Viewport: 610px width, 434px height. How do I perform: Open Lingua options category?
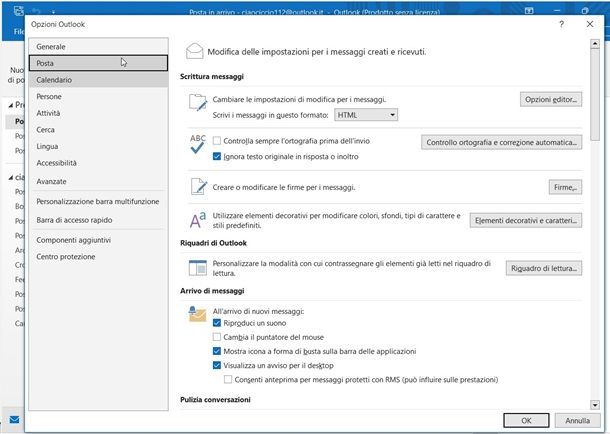(98, 146)
